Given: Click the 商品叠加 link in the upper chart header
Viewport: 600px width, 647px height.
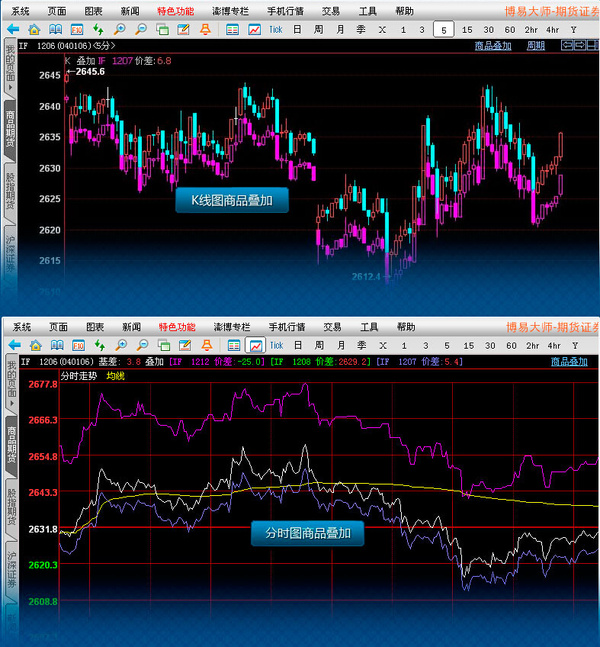Looking at the screenshot, I should point(493,46).
